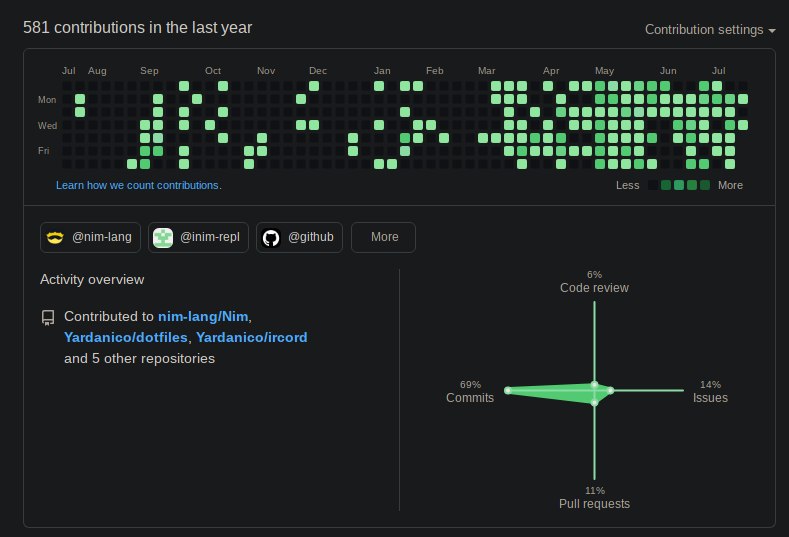The width and height of the screenshot is (789, 537).
Task: Click the 'May' month label in the calendar
Action: [x=604, y=71]
